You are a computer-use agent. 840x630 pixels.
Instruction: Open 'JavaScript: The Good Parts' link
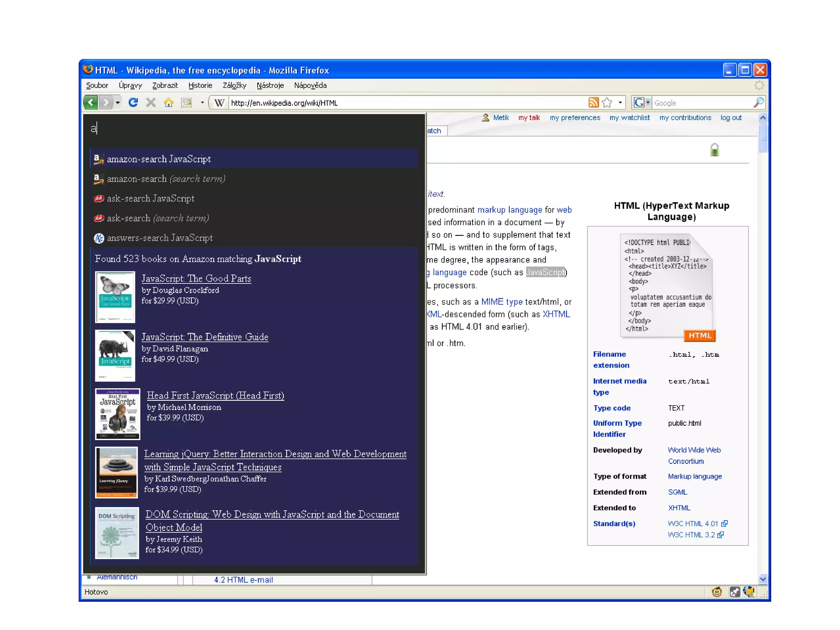click(x=196, y=278)
